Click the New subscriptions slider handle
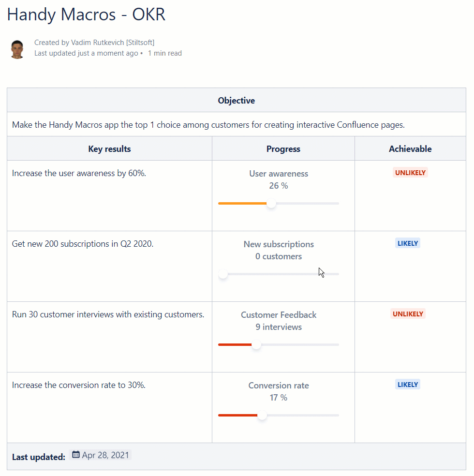This screenshot has height=476, width=474. click(x=223, y=274)
